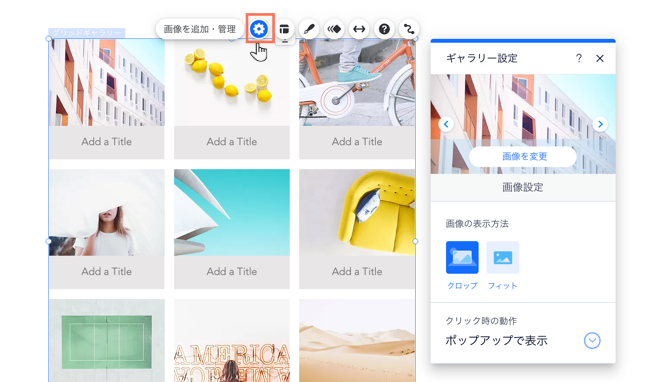The width and height of the screenshot is (660, 382).
Task: Select the teal sky architecture image
Action: tap(232, 212)
